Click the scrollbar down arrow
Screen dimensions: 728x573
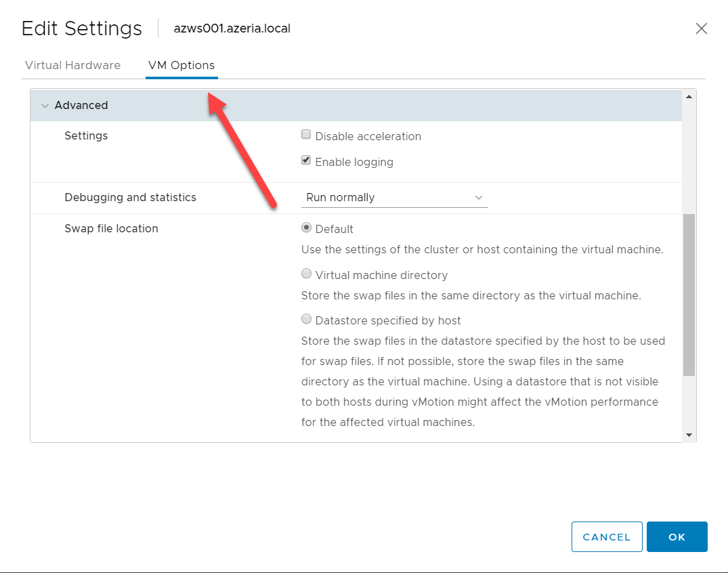click(x=689, y=435)
